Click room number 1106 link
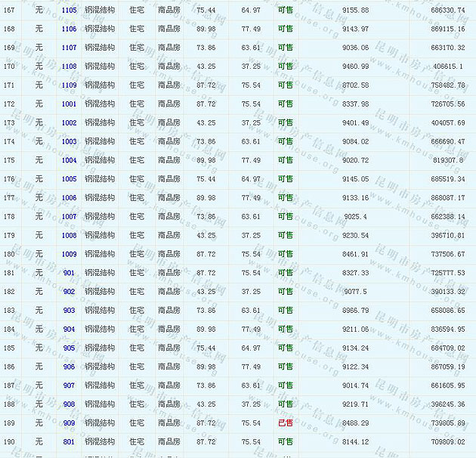The image size is (476, 458). 69,29
